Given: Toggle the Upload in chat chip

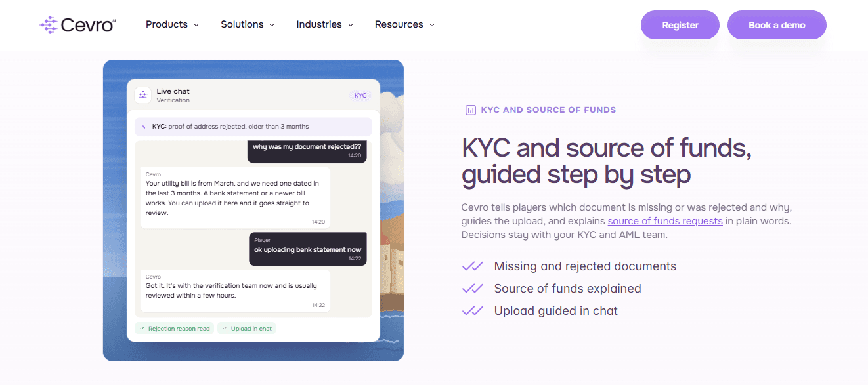Looking at the screenshot, I should (x=247, y=329).
